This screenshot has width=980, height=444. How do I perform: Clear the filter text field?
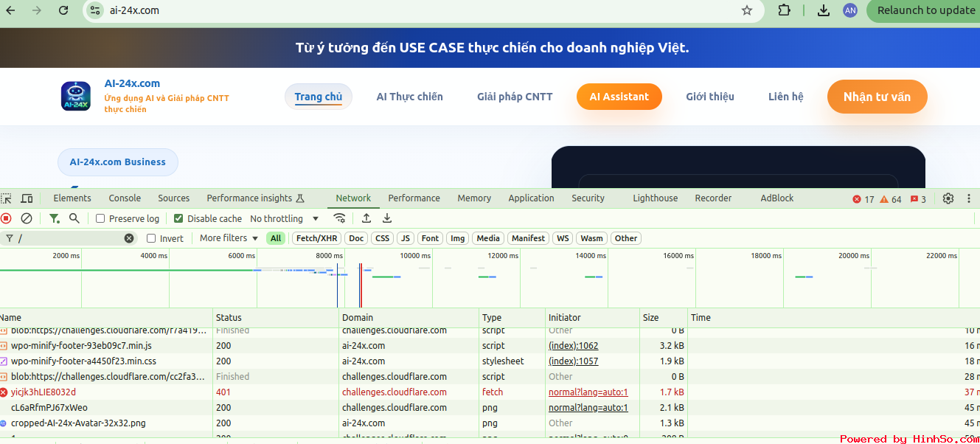129,238
